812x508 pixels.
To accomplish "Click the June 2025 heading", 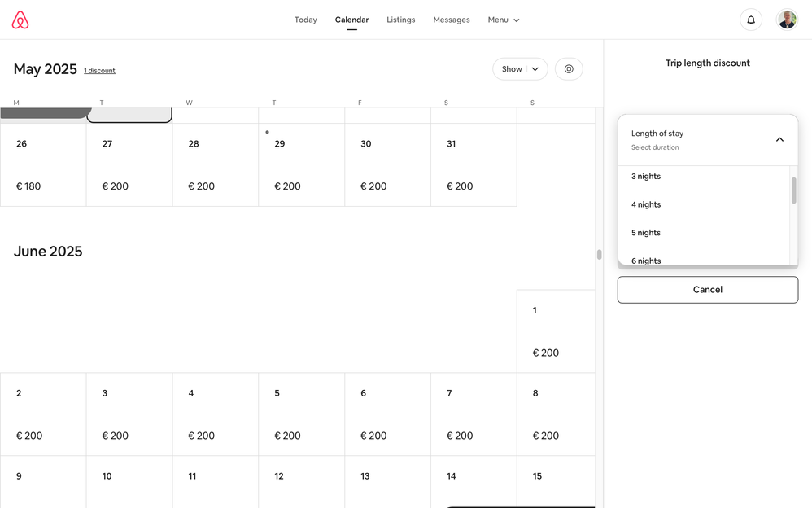I will 48,251.
